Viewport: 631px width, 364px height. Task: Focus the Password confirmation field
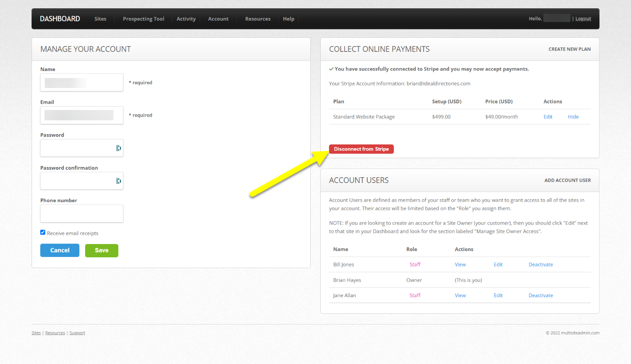82,181
